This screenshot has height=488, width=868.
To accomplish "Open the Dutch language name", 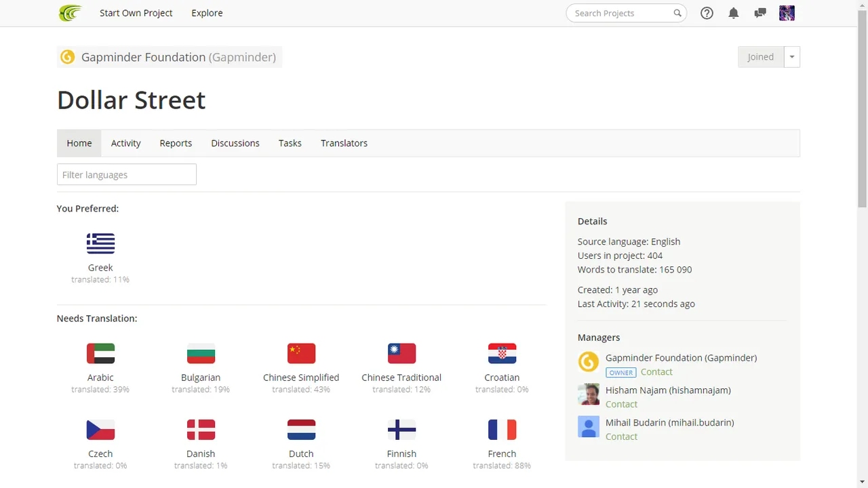I will (x=301, y=454).
